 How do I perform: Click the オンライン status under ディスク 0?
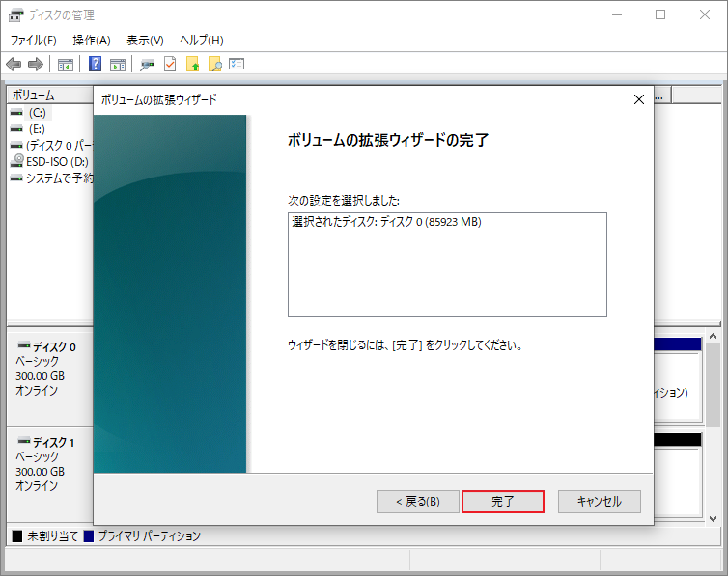(x=37, y=391)
